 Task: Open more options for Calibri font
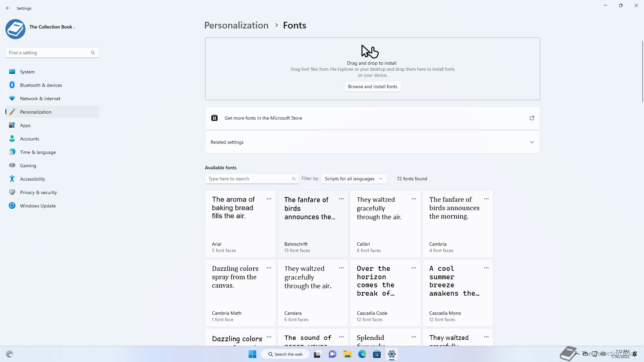414,199
